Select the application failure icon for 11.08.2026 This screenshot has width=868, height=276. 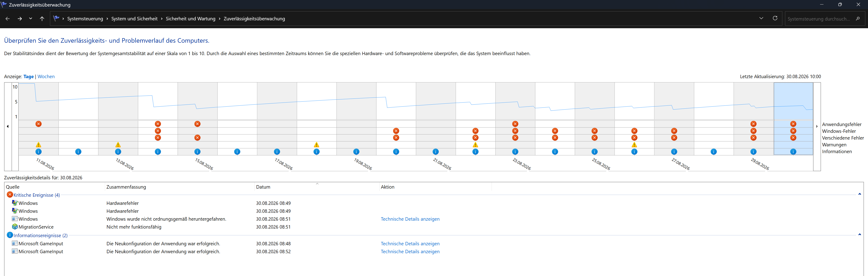tap(38, 124)
